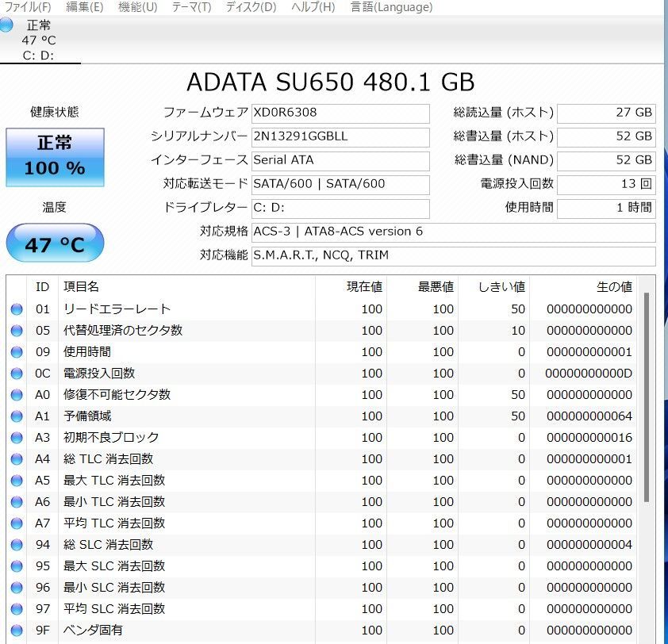Open the 編集(E) menu
This screenshot has width=668, height=644.
85,7
